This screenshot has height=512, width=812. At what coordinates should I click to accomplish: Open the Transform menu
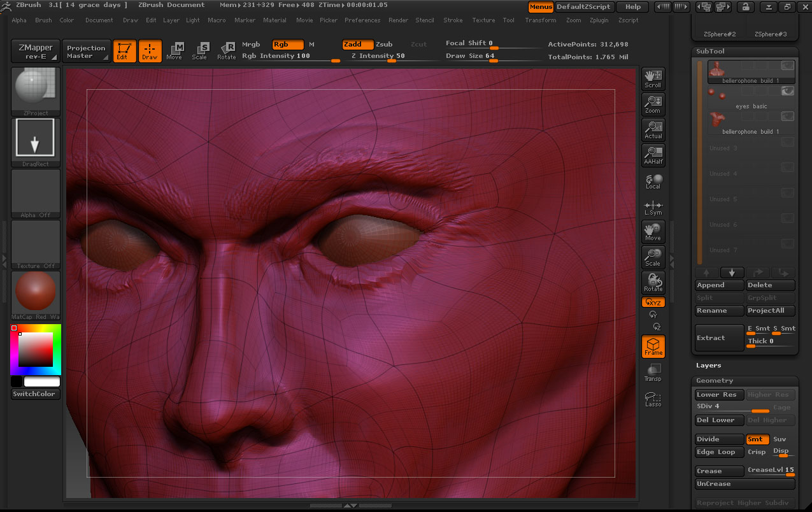pyautogui.click(x=541, y=20)
